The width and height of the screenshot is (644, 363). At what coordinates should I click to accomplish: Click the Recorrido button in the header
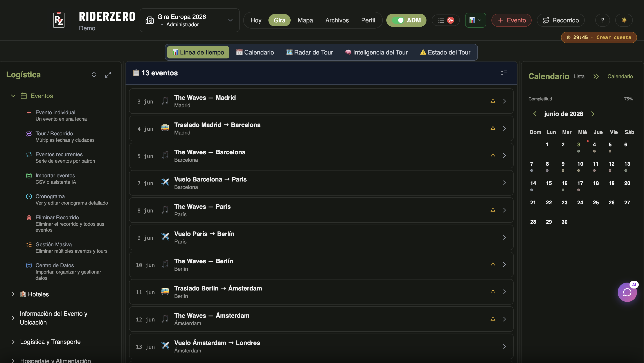click(x=561, y=20)
